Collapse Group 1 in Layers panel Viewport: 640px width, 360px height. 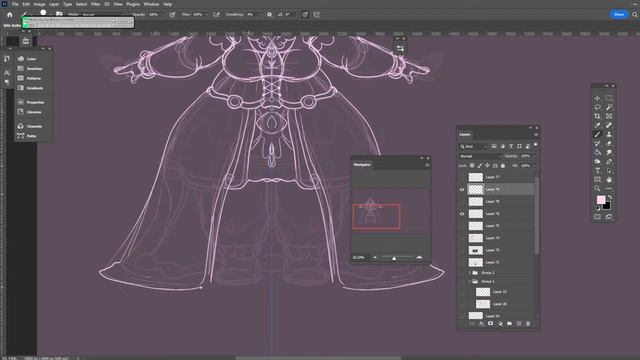pyautogui.click(x=469, y=282)
